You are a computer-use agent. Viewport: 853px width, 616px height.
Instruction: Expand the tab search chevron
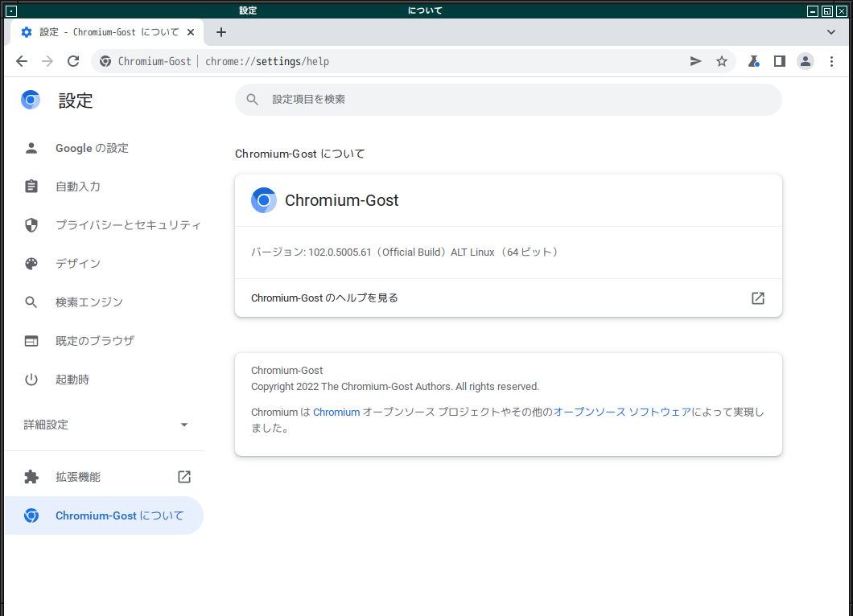(x=831, y=32)
